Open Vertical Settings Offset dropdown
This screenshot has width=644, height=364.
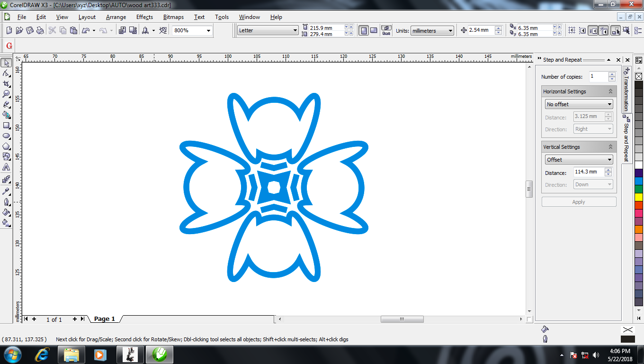579,160
